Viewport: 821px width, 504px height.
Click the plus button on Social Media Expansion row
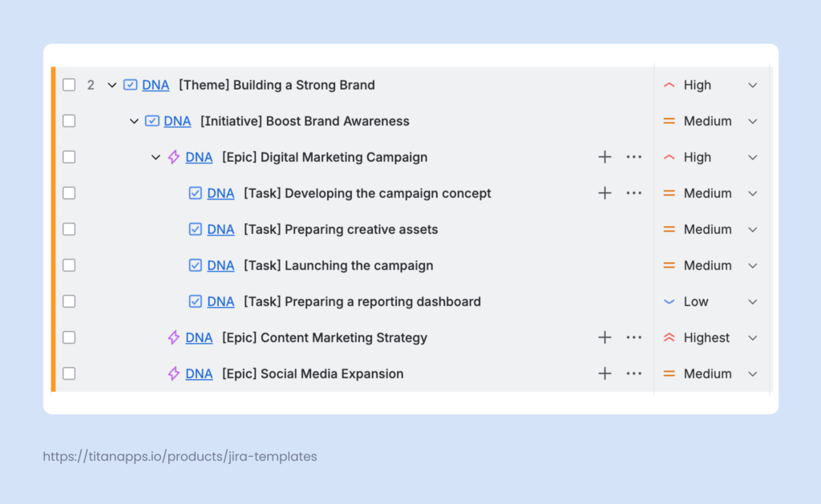tap(605, 373)
